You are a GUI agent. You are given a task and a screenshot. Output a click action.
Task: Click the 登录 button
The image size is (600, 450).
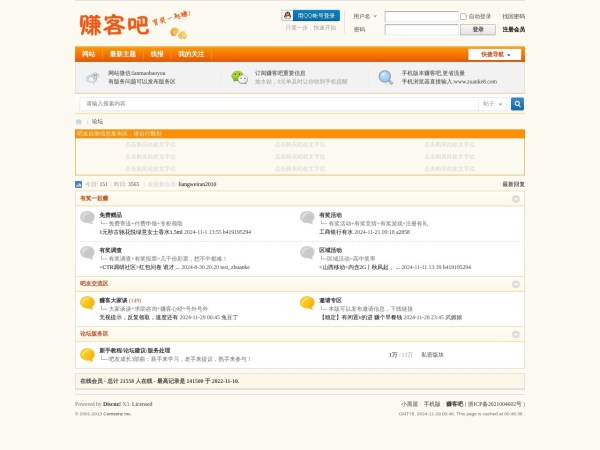(x=477, y=30)
